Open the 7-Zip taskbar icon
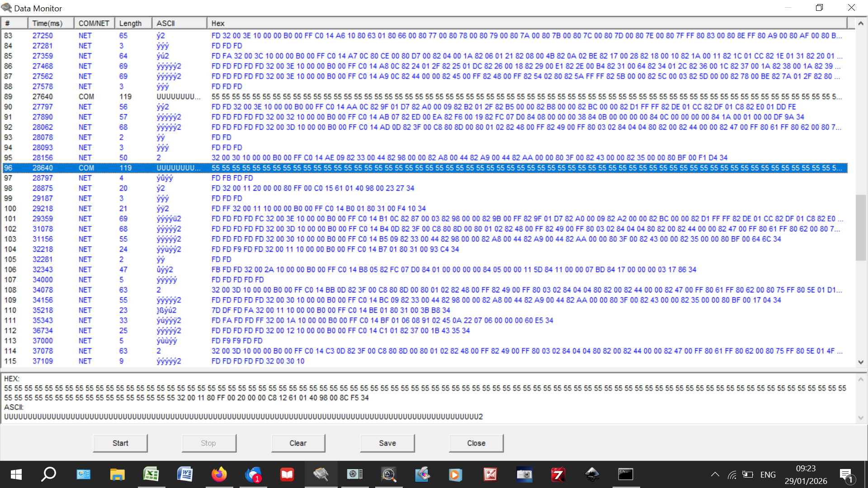The width and height of the screenshot is (868, 488). point(558,474)
